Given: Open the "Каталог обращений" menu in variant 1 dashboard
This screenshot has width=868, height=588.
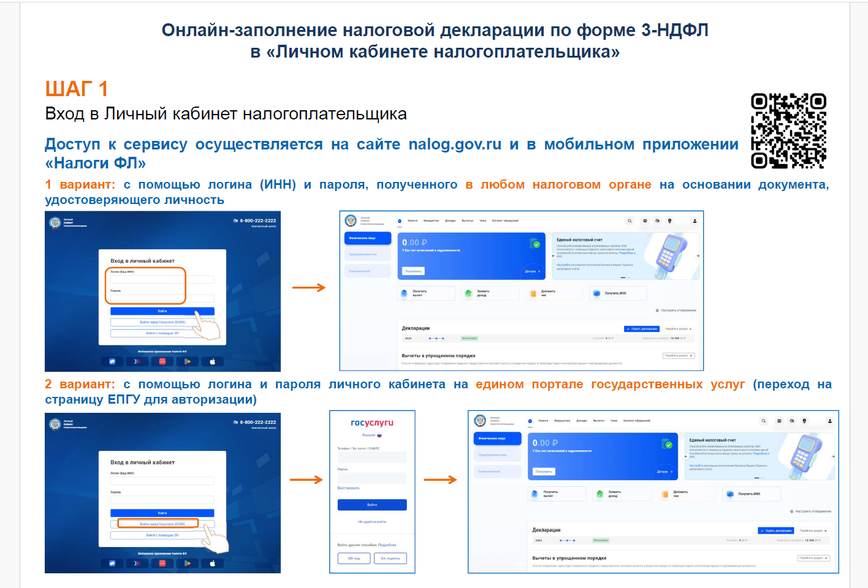Looking at the screenshot, I should pos(505,221).
